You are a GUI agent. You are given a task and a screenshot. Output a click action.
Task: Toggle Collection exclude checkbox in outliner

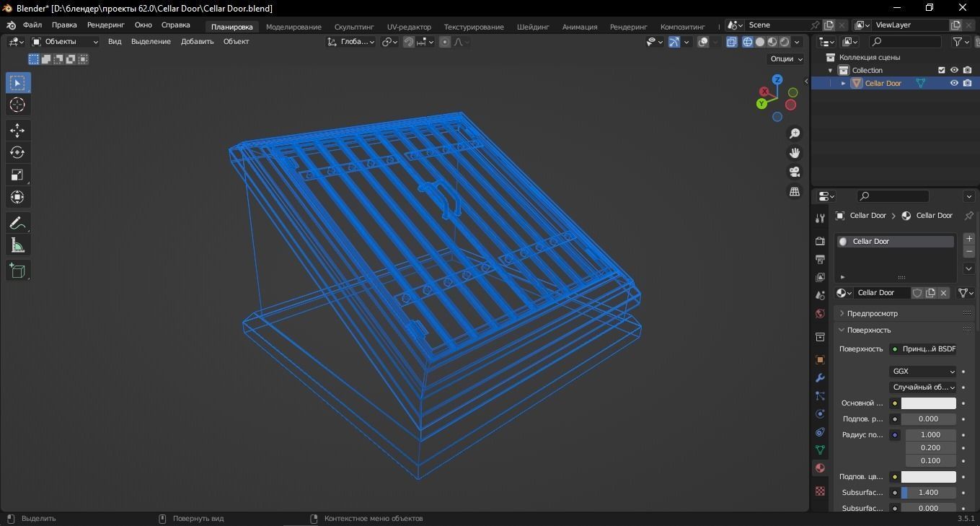(941, 70)
